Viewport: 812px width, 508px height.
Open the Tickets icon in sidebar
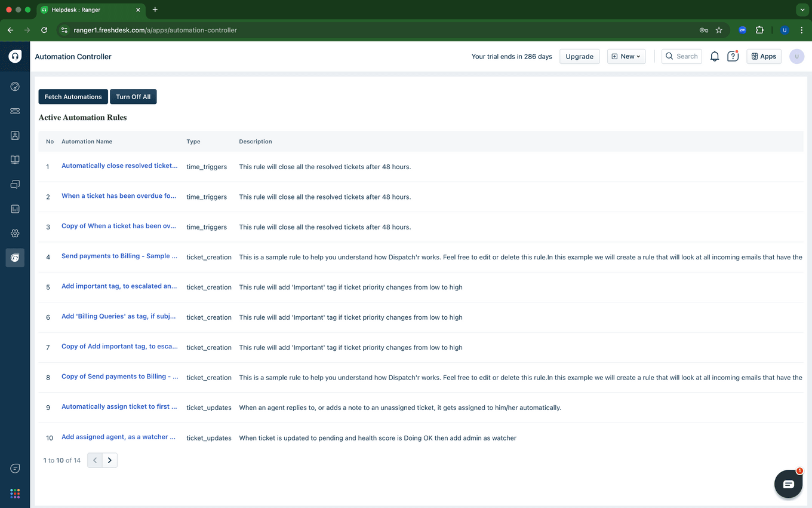click(x=15, y=111)
